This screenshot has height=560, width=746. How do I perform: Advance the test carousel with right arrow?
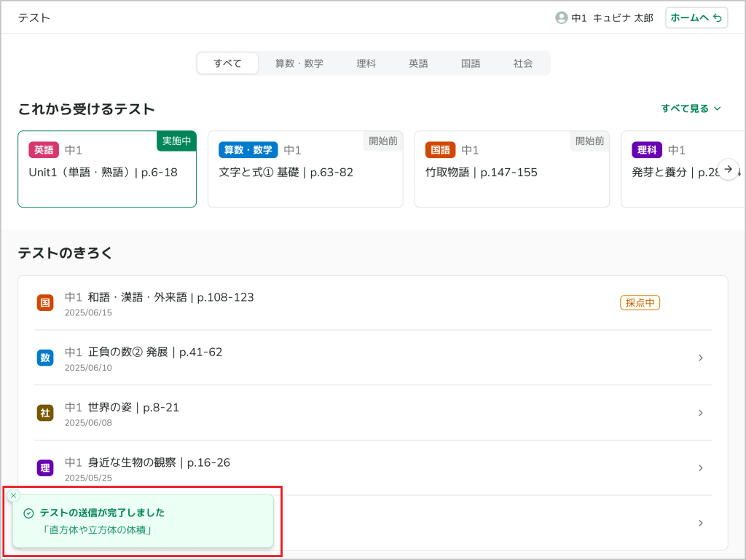(728, 169)
